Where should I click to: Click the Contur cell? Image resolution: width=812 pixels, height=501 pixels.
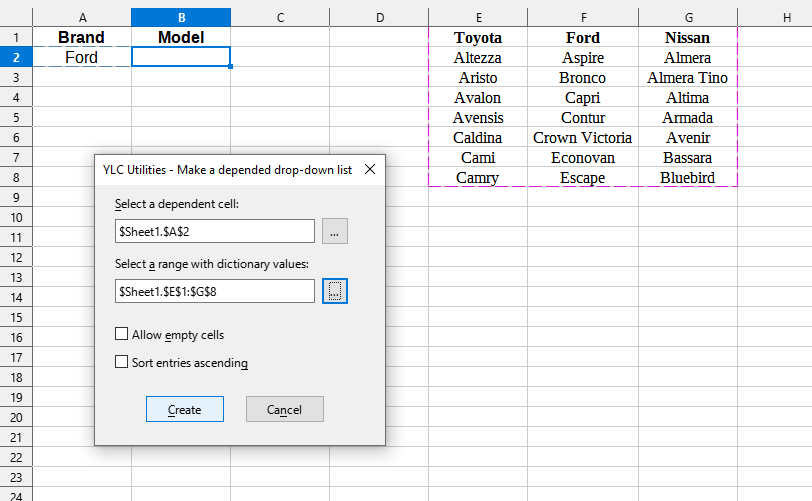tap(583, 118)
